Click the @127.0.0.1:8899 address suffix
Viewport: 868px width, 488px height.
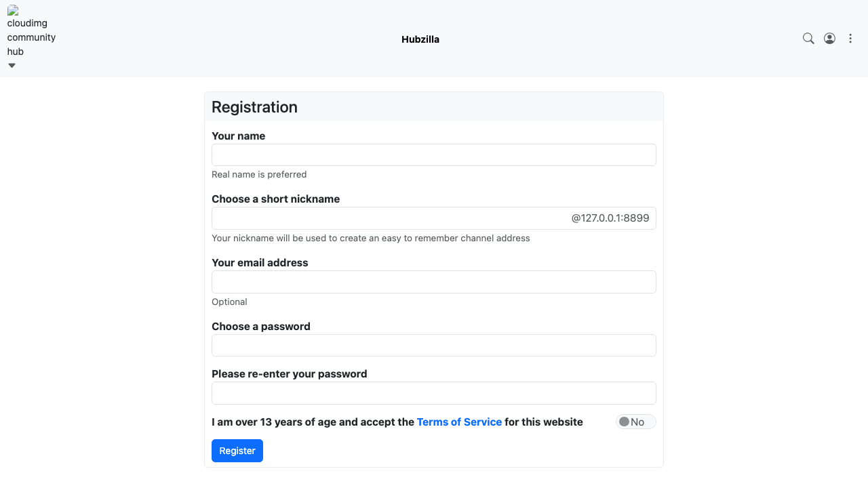[x=610, y=218]
